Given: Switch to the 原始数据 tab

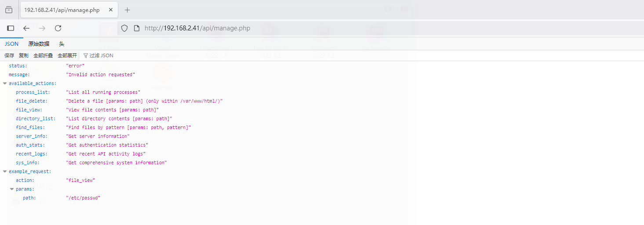Looking at the screenshot, I should (39, 44).
